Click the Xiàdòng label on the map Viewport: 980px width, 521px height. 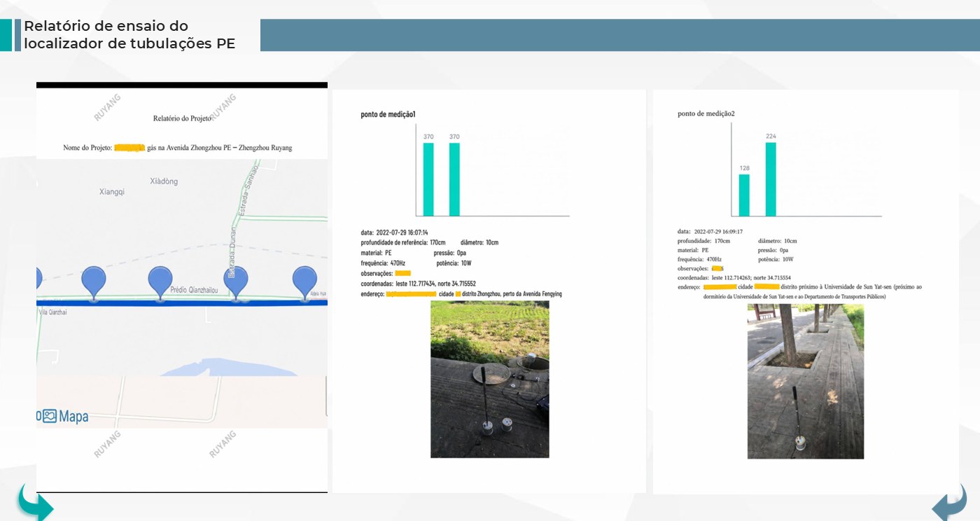[164, 181]
